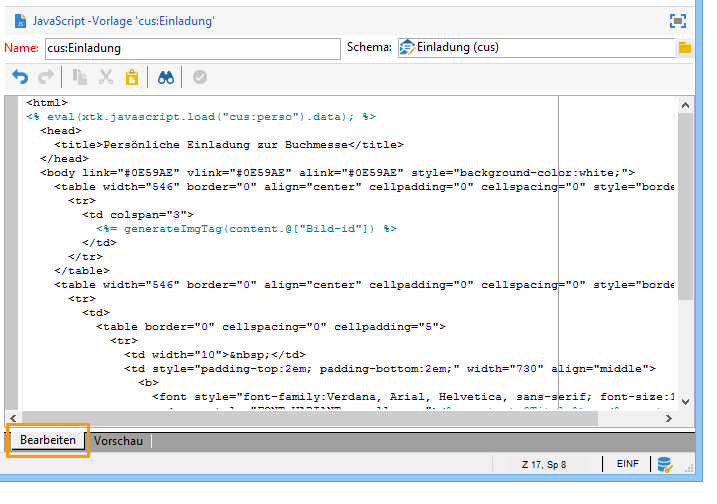Click the red 'Name:' label
The height and width of the screenshot is (504, 717).
pyautogui.click(x=21, y=48)
